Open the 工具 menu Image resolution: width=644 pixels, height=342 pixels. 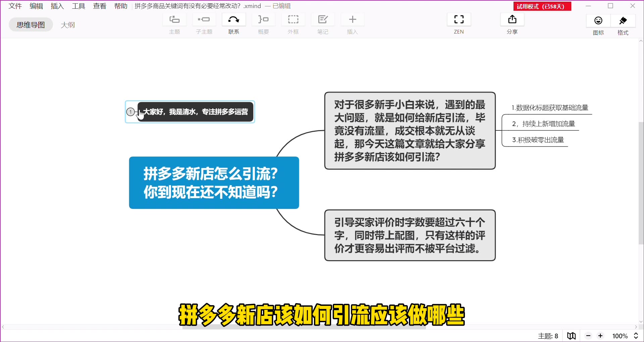[x=78, y=6]
